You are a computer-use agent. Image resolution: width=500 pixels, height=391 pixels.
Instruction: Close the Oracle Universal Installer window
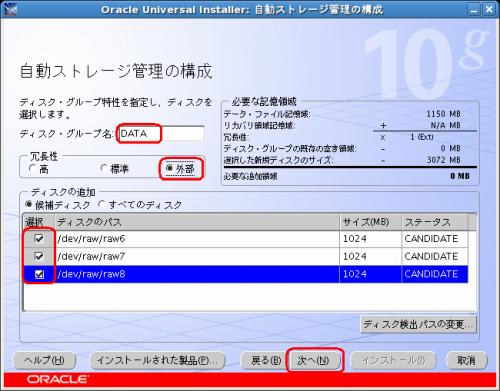[489, 9]
